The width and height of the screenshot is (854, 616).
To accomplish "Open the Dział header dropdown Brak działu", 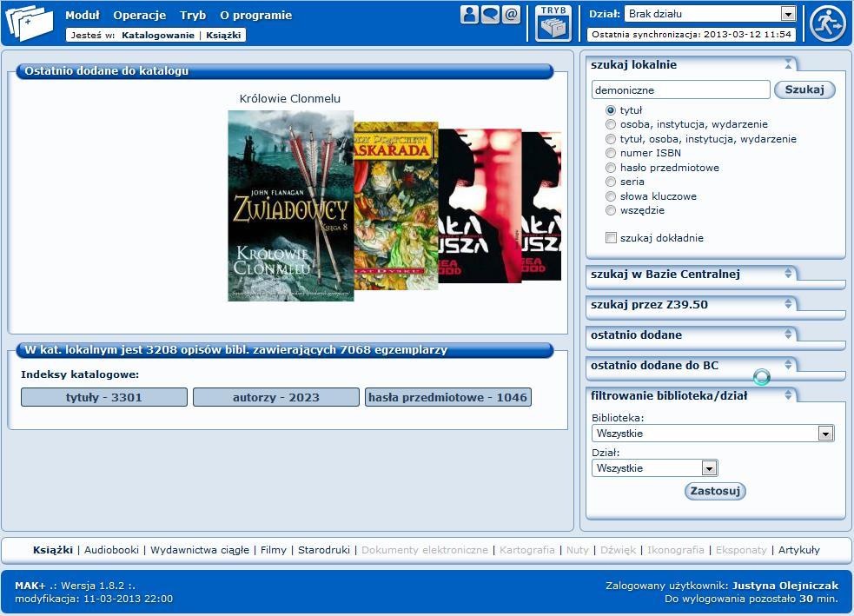I will tap(711, 14).
